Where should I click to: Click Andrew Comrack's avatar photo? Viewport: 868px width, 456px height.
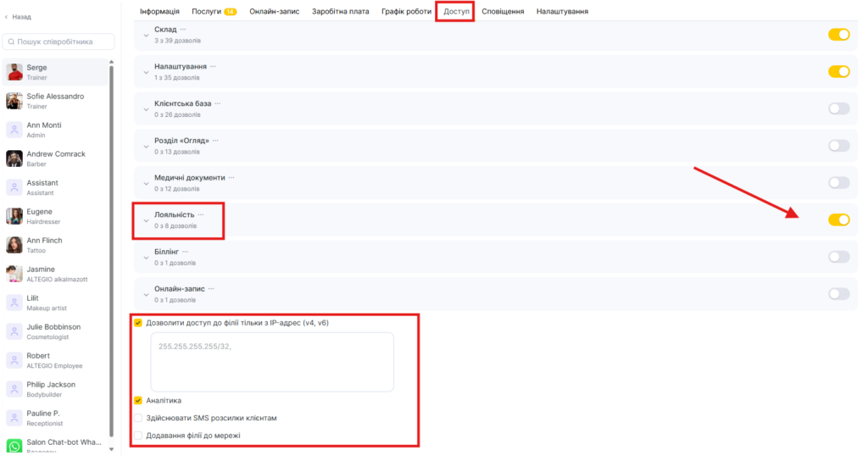point(14,158)
